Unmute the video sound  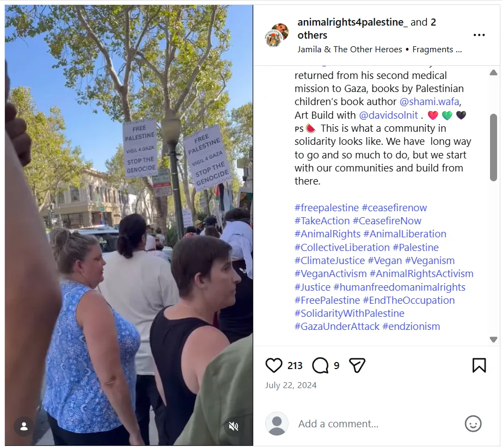(234, 426)
